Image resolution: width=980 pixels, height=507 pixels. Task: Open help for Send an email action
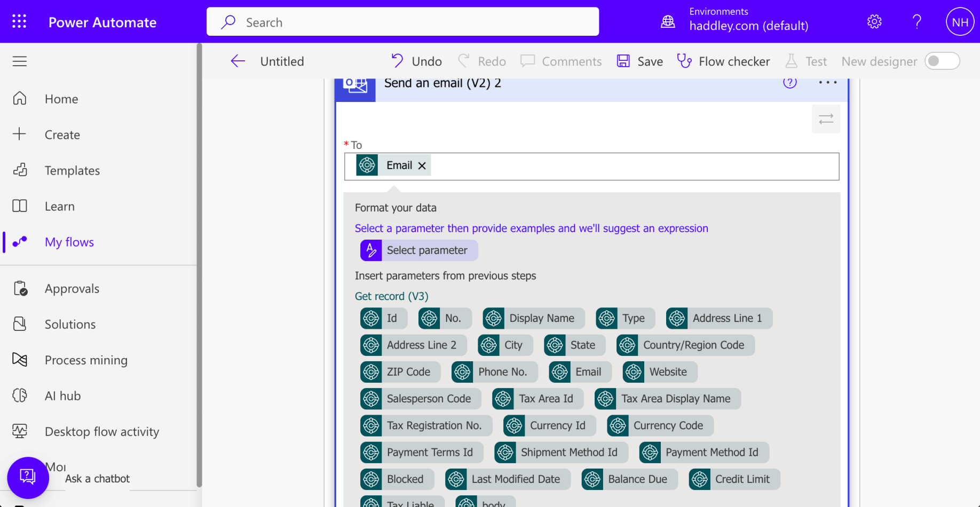click(x=790, y=83)
